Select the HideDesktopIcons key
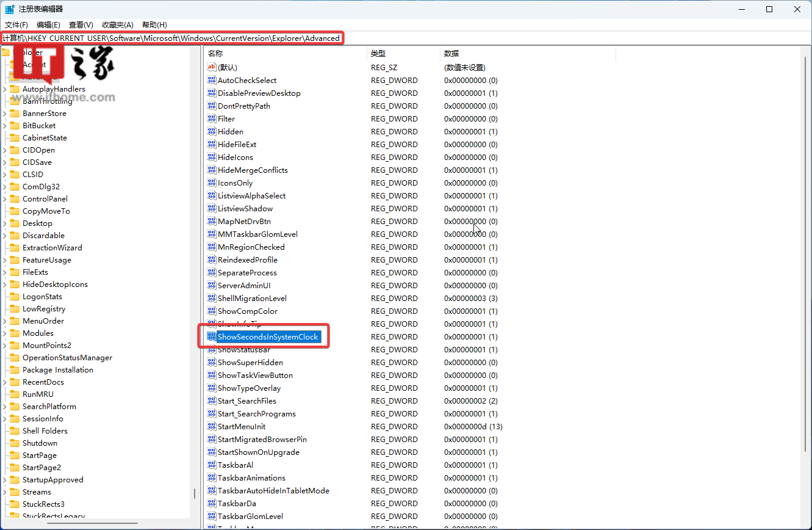Viewport: 812px width, 530px height. (55, 284)
